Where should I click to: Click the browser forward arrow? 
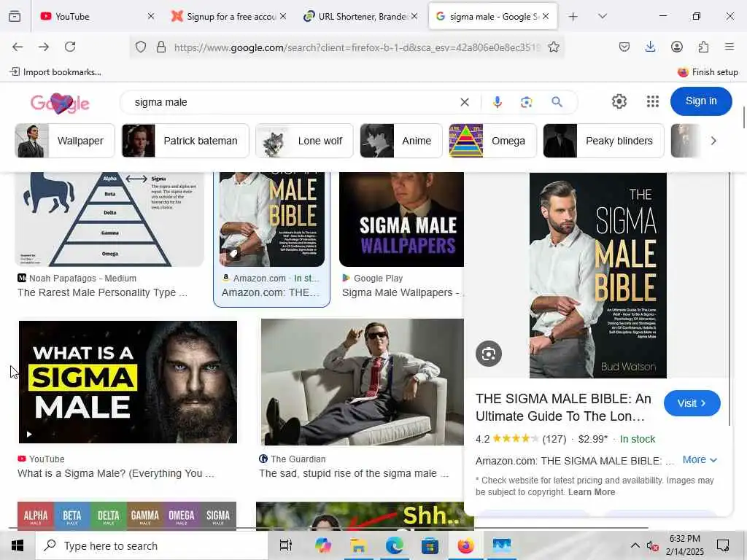[x=44, y=47]
